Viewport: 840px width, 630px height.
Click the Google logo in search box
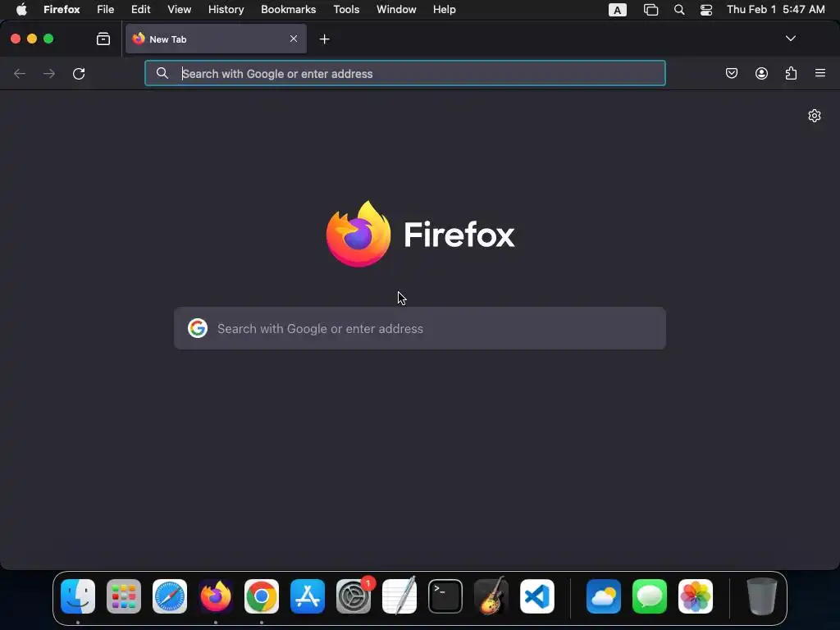point(198,328)
